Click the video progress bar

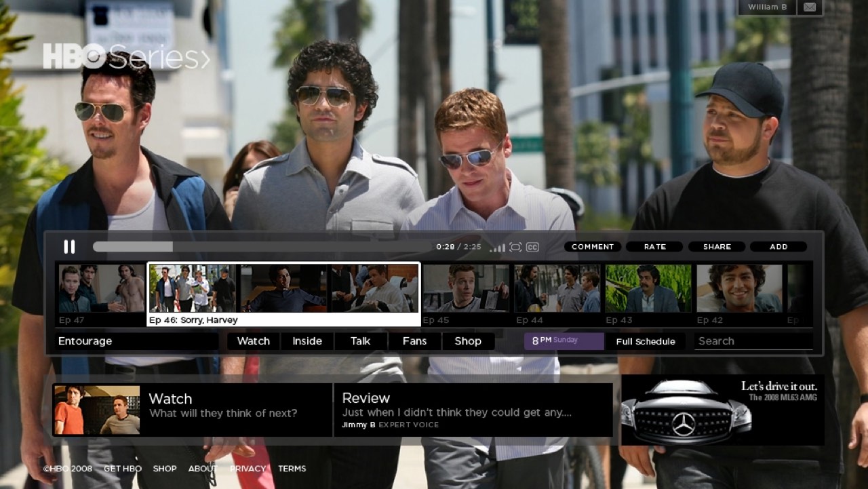point(262,247)
